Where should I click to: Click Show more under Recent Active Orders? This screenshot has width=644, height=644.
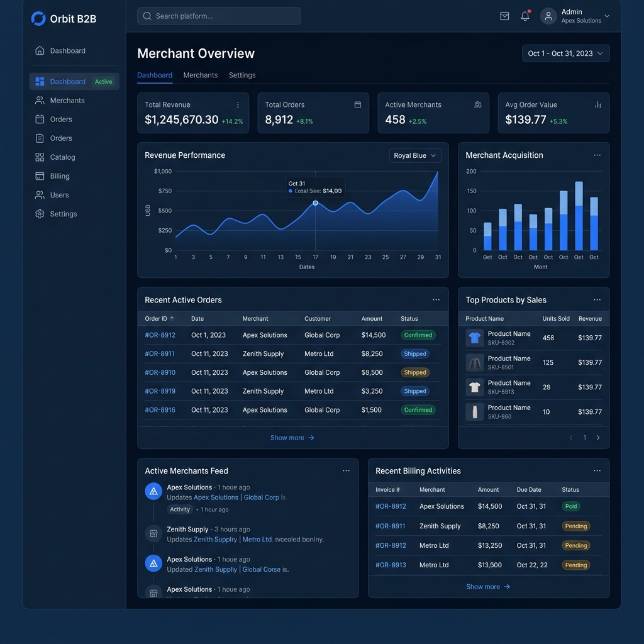click(292, 438)
